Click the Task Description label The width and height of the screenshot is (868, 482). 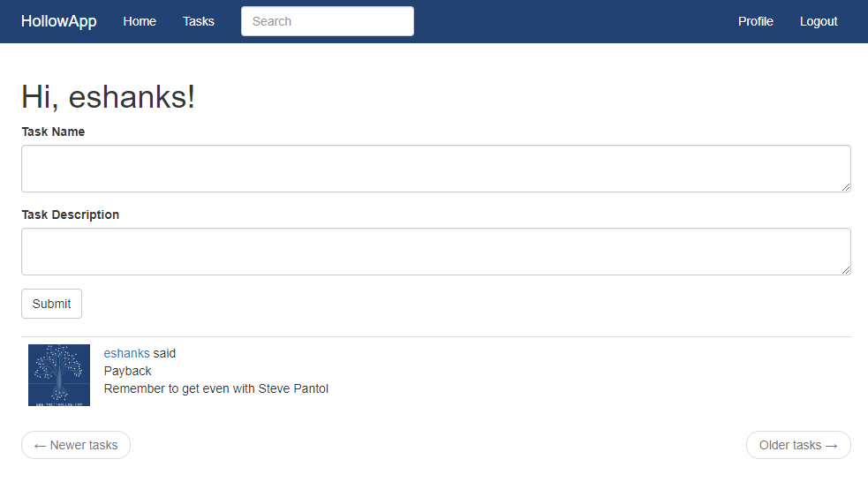tap(70, 215)
